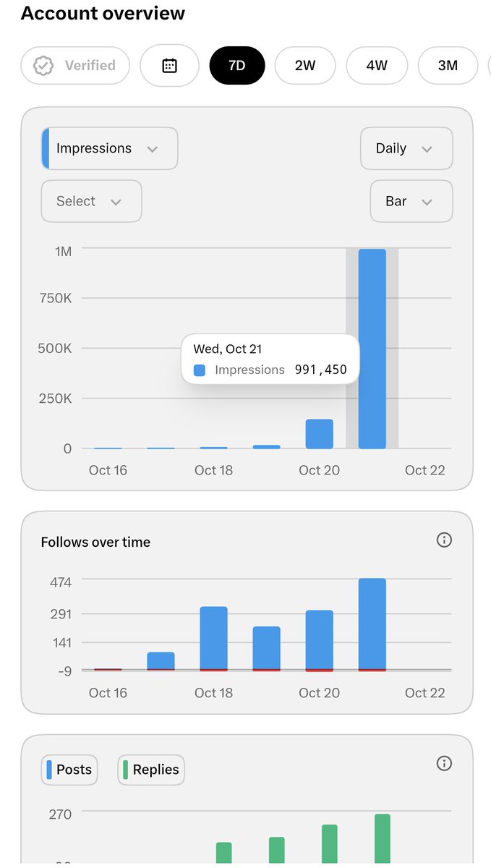
Task: Click the Follows over time title
Action: pyautogui.click(x=95, y=542)
